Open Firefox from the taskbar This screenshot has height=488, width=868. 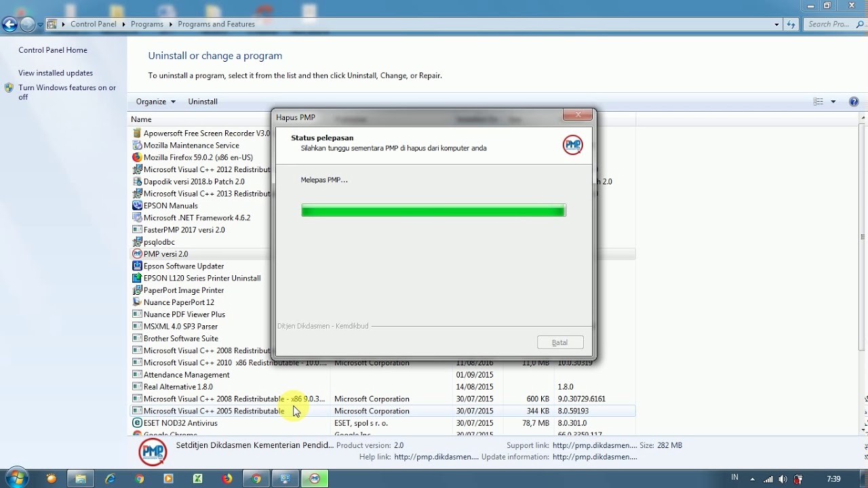pos(227,479)
